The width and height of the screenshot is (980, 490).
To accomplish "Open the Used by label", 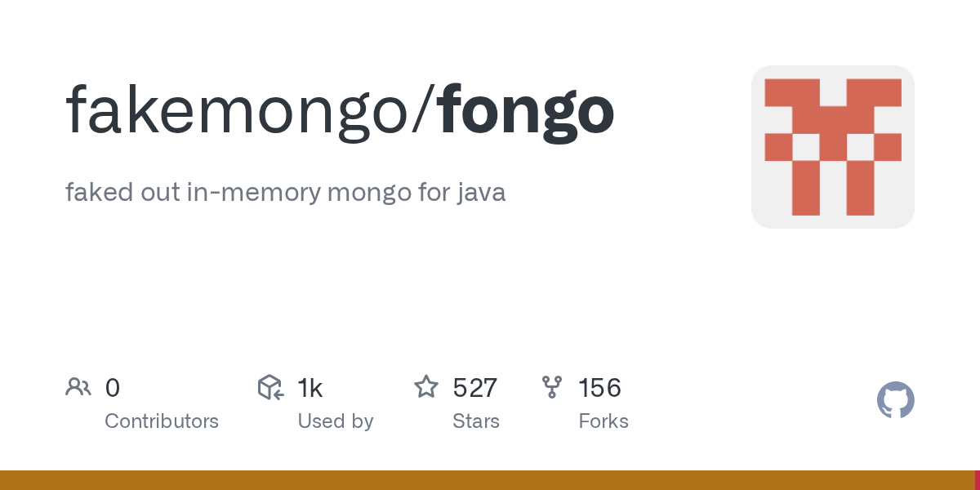I will (x=335, y=421).
